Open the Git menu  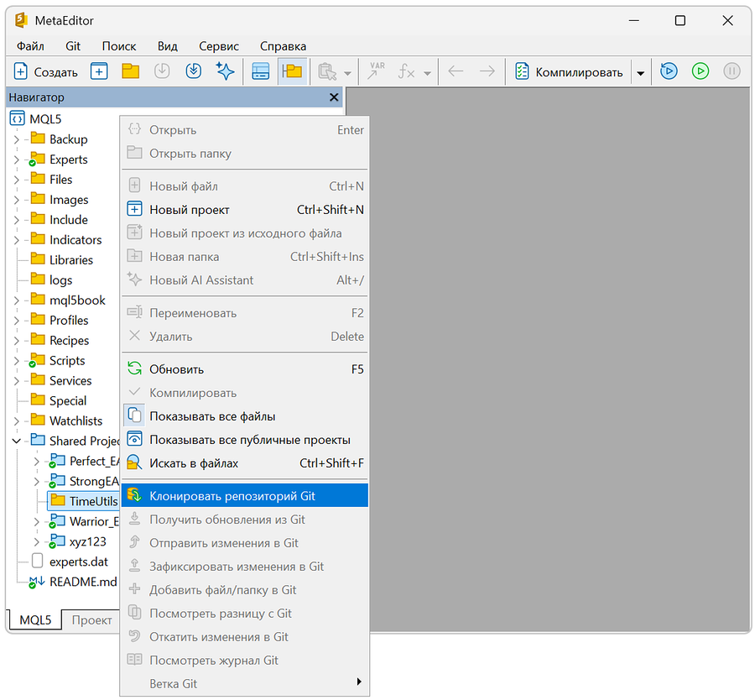coord(73,46)
